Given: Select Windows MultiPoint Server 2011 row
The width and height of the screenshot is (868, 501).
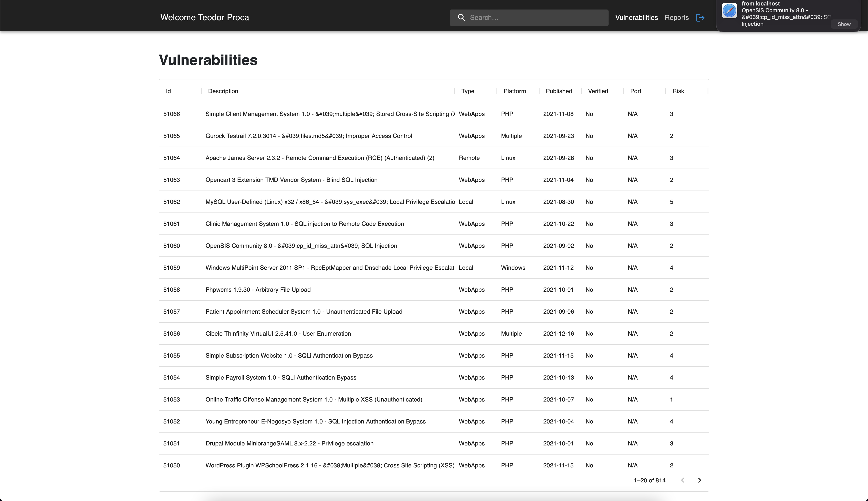Looking at the screenshot, I should click(x=434, y=268).
